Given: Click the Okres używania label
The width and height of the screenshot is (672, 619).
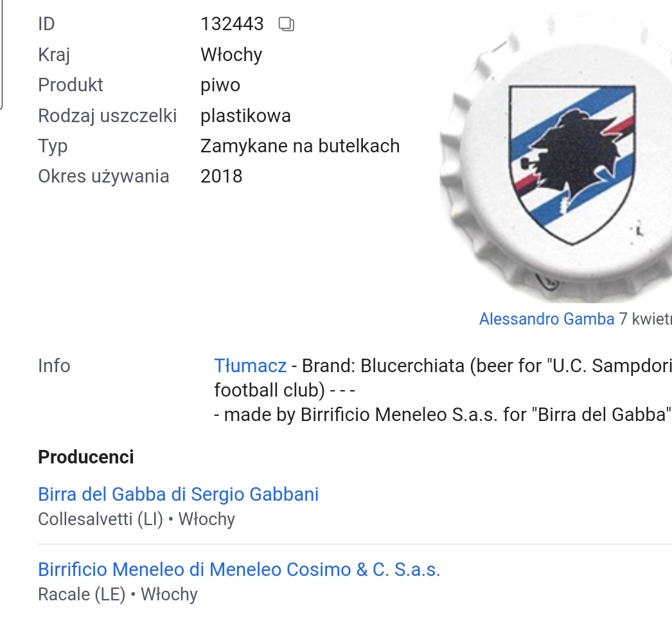Looking at the screenshot, I should point(103,176).
